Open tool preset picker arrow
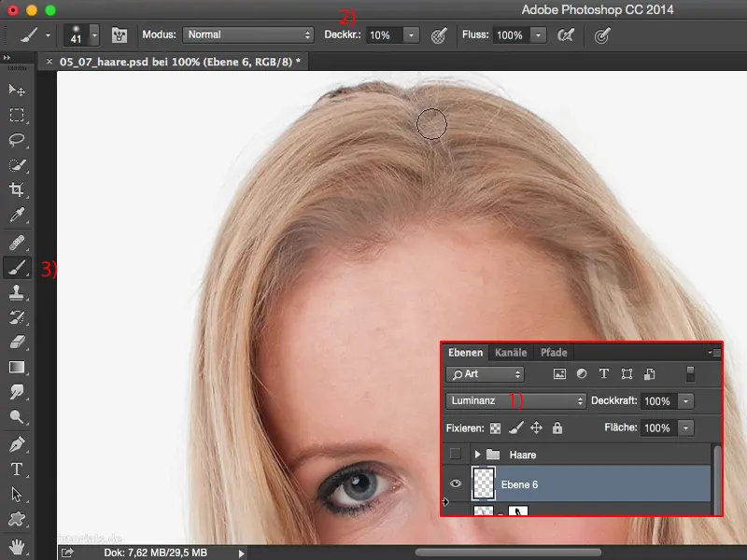747x560 pixels. click(48, 35)
